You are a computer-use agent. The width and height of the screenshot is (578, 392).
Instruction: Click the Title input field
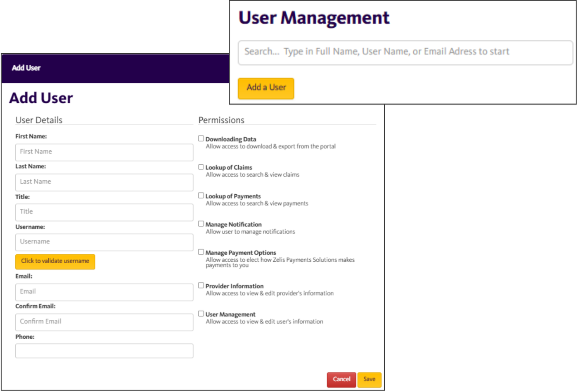click(104, 212)
